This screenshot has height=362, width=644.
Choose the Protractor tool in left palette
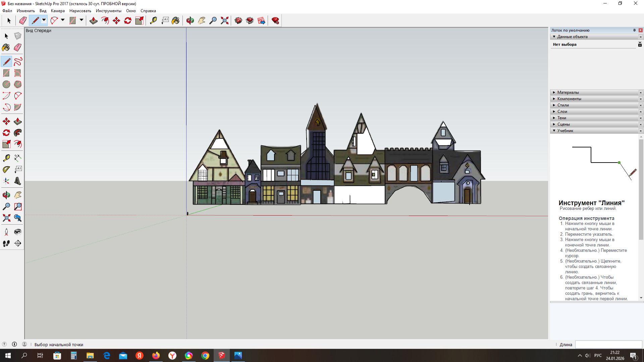point(6,169)
